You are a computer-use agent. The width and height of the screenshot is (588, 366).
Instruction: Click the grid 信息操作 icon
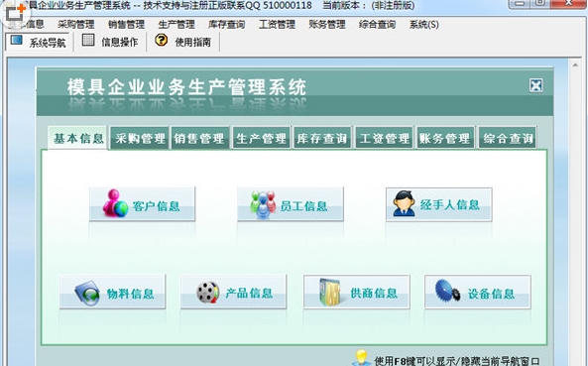[88, 40]
